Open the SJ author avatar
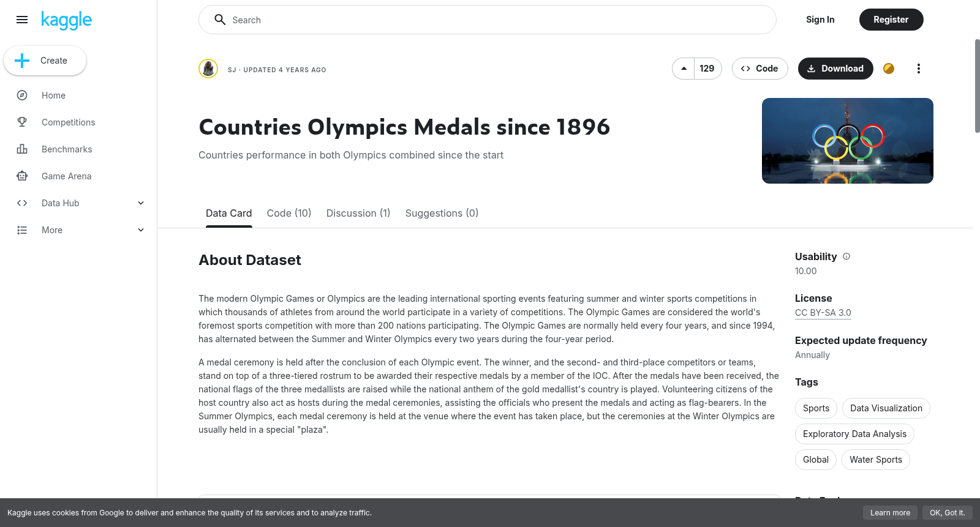The height and width of the screenshot is (527, 980). point(208,69)
